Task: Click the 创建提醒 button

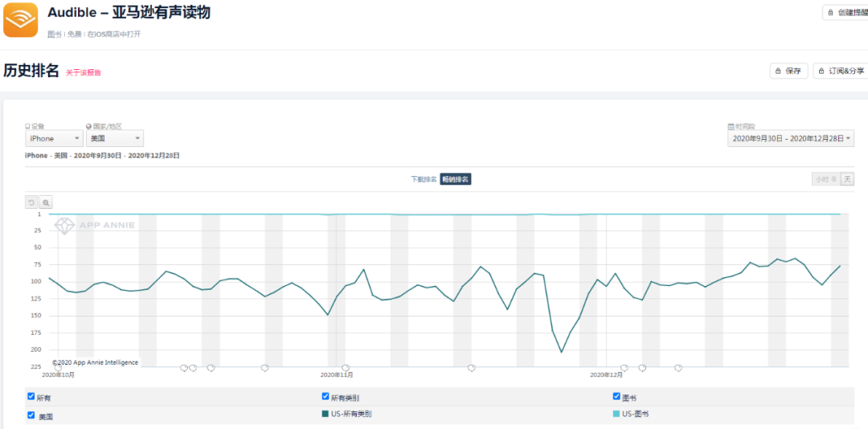Action: point(845,13)
